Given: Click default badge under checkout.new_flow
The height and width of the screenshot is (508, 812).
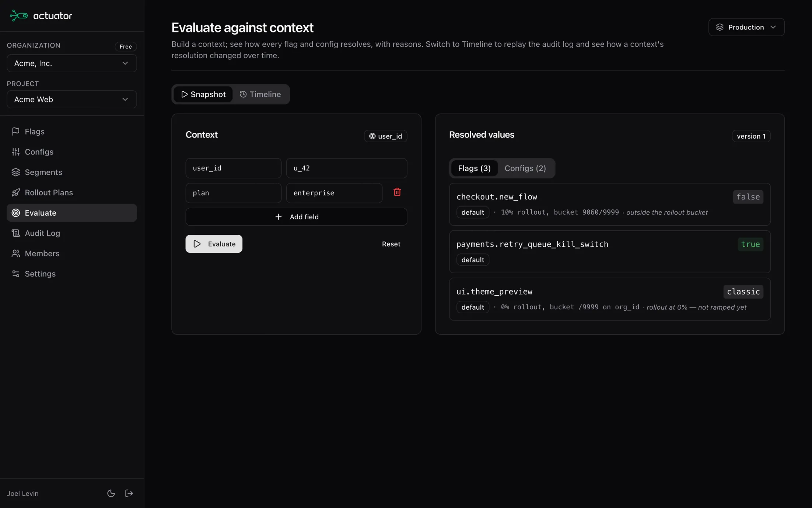Looking at the screenshot, I should click(473, 212).
